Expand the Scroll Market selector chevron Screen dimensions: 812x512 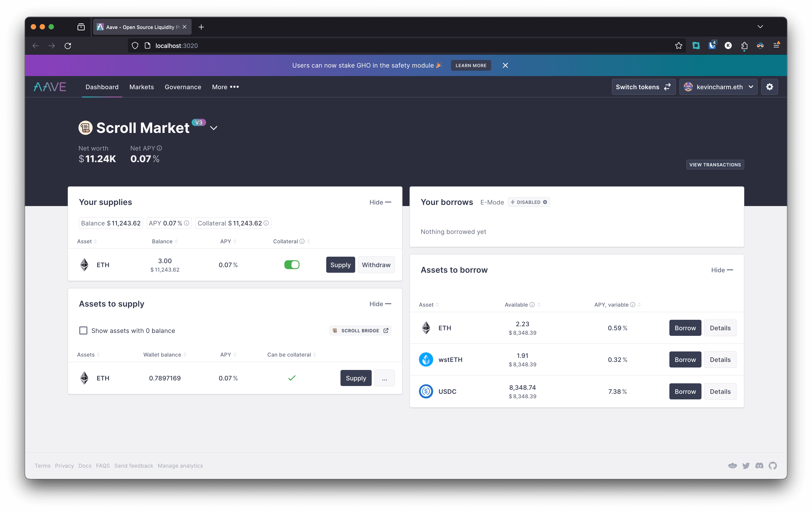tap(214, 128)
